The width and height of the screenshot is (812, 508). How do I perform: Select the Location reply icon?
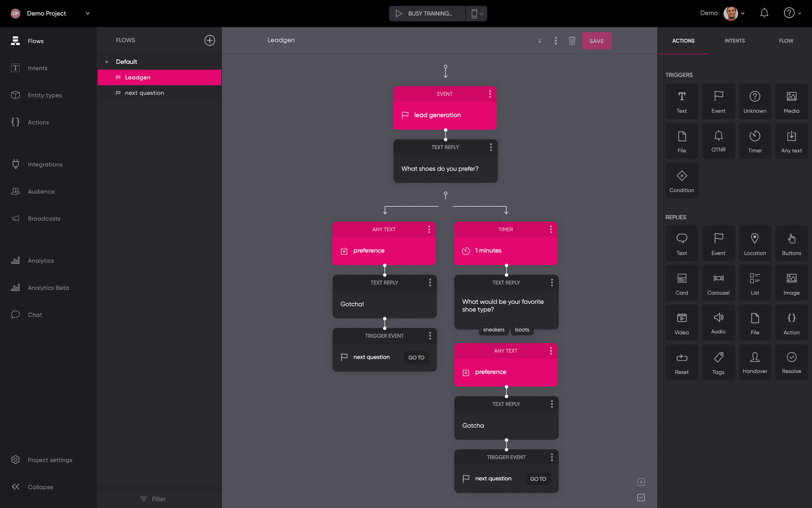[755, 243]
